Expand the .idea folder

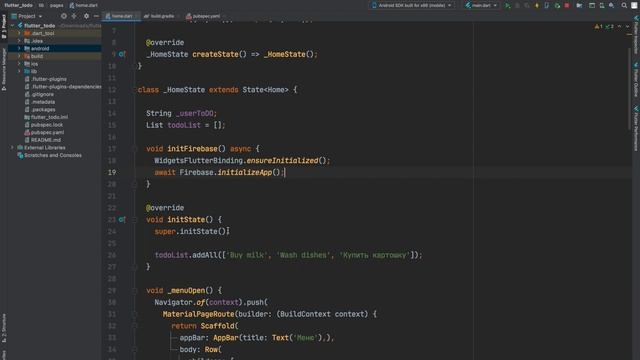pos(19,41)
